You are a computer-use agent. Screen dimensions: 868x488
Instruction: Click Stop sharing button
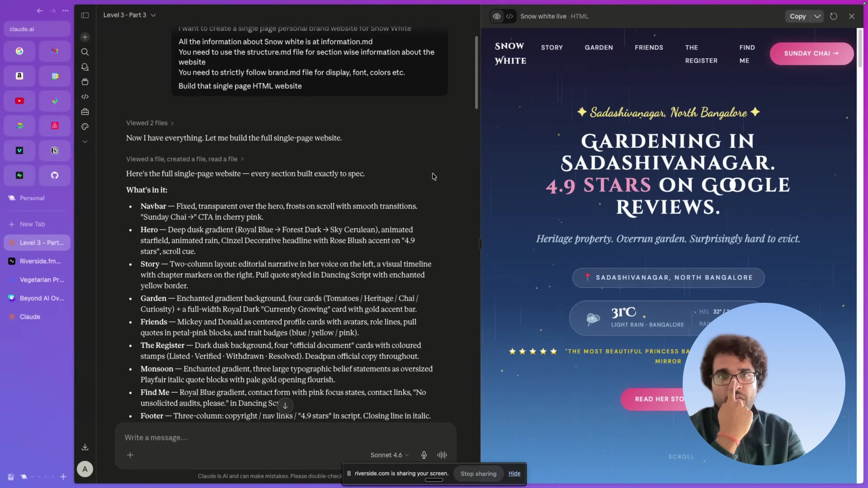(x=479, y=474)
